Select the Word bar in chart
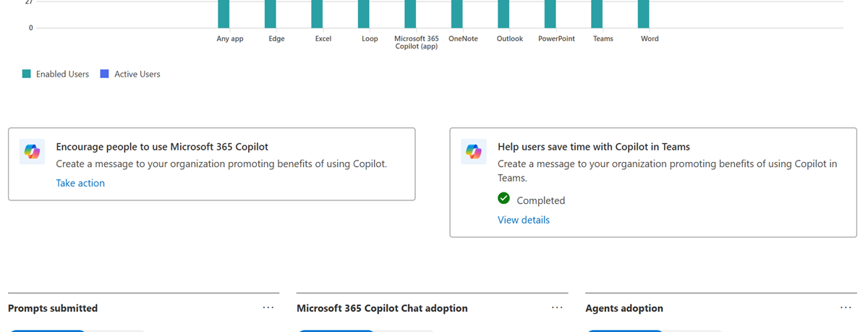The image size is (868, 332). 643,14
